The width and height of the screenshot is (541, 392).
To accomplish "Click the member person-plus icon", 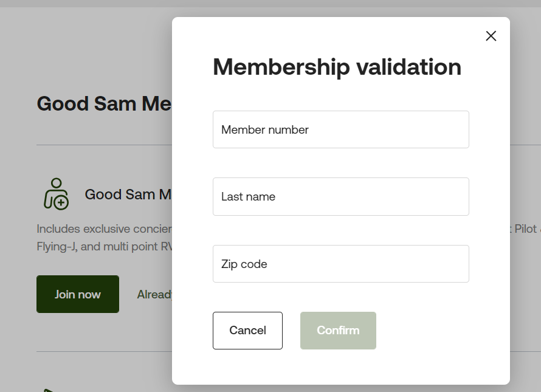I will 56,194.
